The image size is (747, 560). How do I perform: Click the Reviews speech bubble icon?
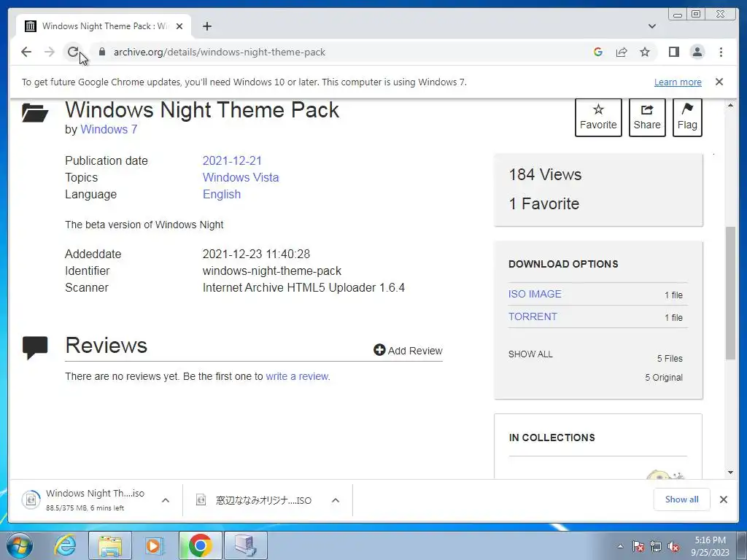pos(35,348)
